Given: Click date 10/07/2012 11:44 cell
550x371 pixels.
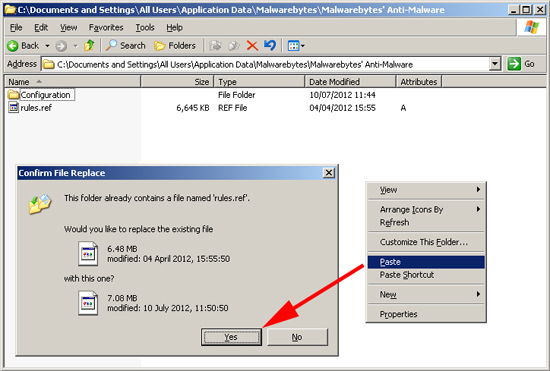Looking at the screenshot, I should tap(342, 95).
